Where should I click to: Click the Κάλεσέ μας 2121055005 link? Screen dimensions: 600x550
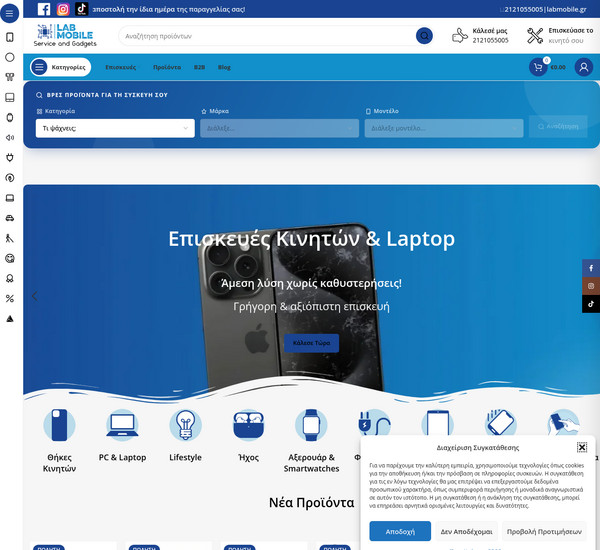481,36
